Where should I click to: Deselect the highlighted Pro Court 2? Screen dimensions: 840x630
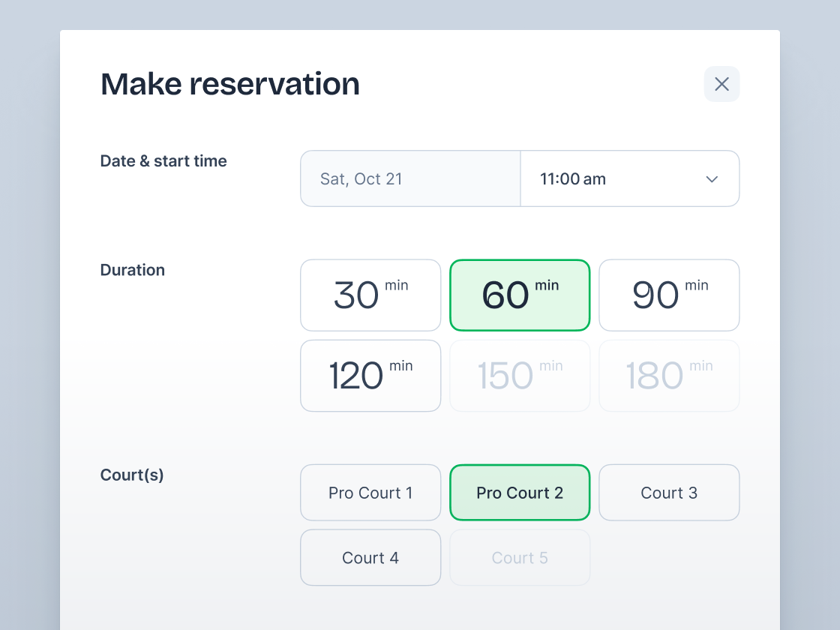click(520, 493)
